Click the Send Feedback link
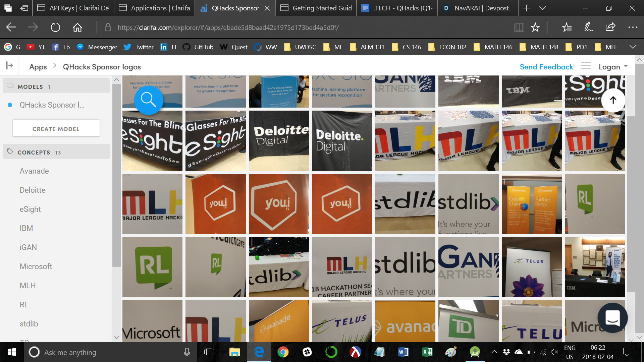 point(546,67)
